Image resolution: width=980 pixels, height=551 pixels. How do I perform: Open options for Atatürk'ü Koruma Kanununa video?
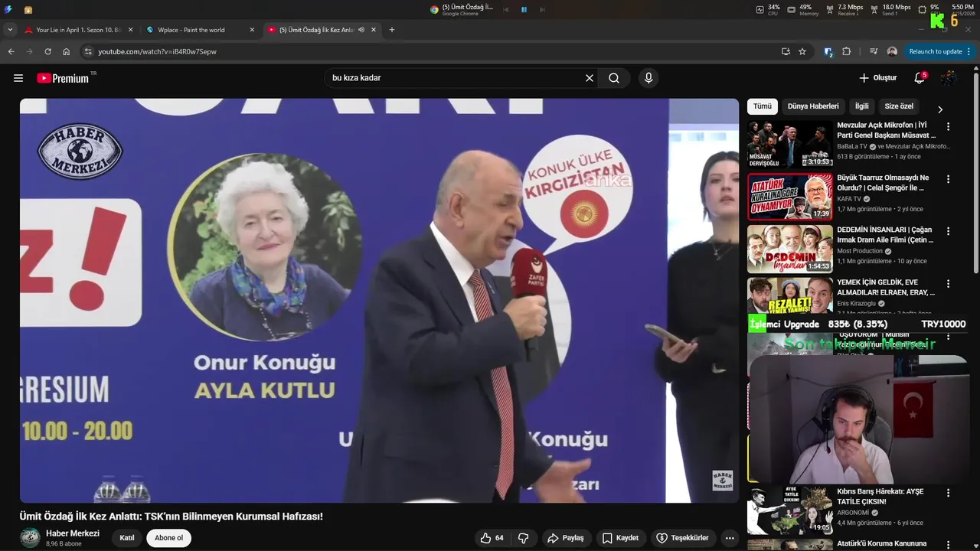(948, 545)
